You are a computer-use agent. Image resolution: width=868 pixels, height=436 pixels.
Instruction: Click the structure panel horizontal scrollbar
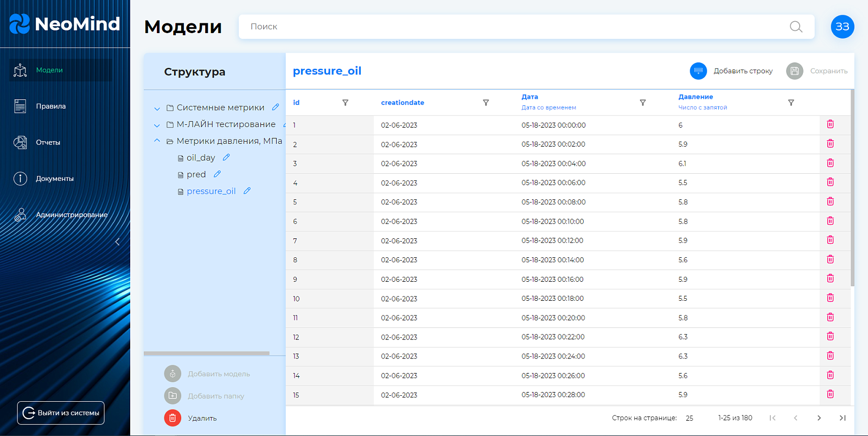(207, 353)
